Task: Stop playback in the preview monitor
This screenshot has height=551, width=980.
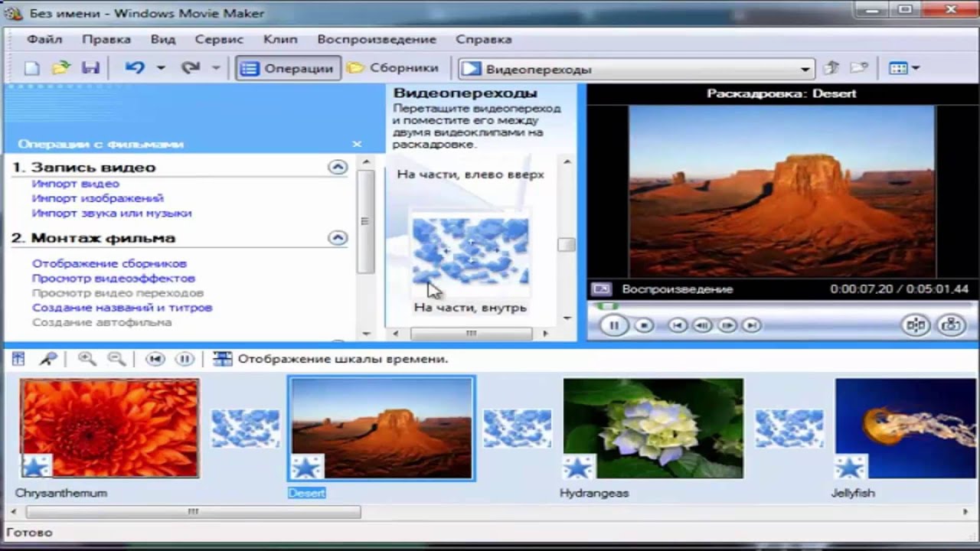Action: point(644,325)
